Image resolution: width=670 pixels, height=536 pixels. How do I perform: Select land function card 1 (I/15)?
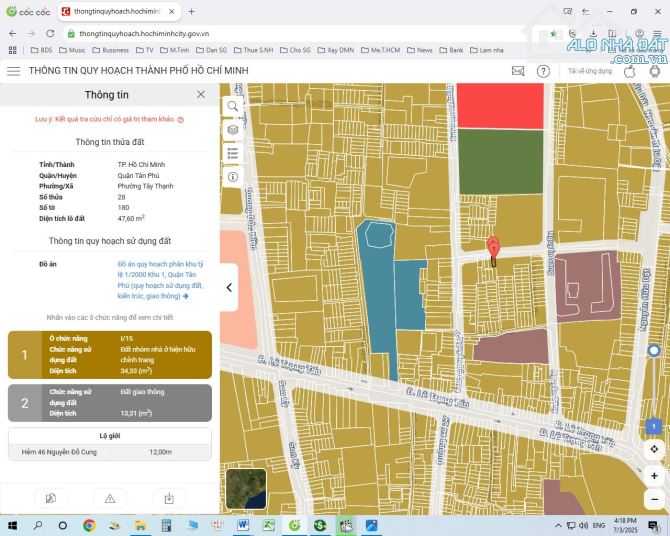pos(110,355)
